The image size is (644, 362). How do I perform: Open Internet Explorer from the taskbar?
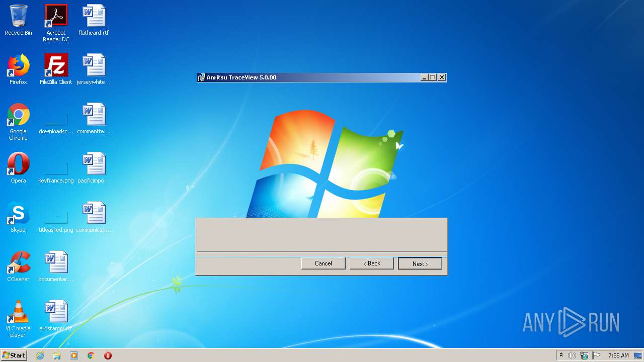40,355
